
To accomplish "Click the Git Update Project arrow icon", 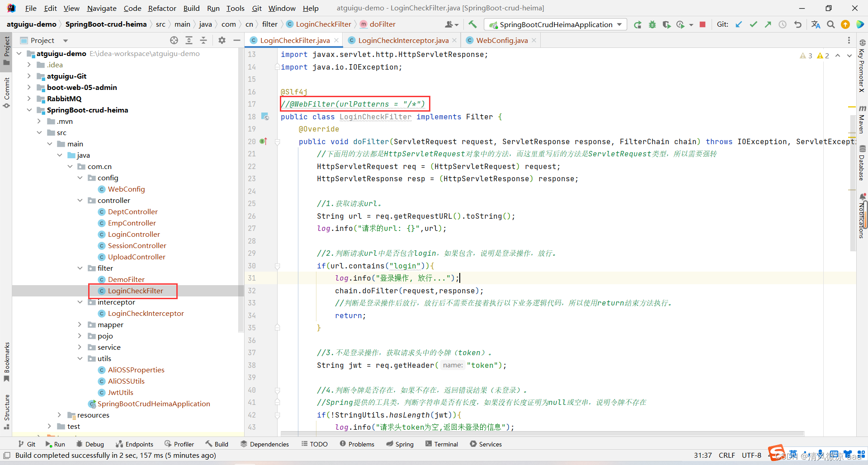I will (x=739, y=24).
